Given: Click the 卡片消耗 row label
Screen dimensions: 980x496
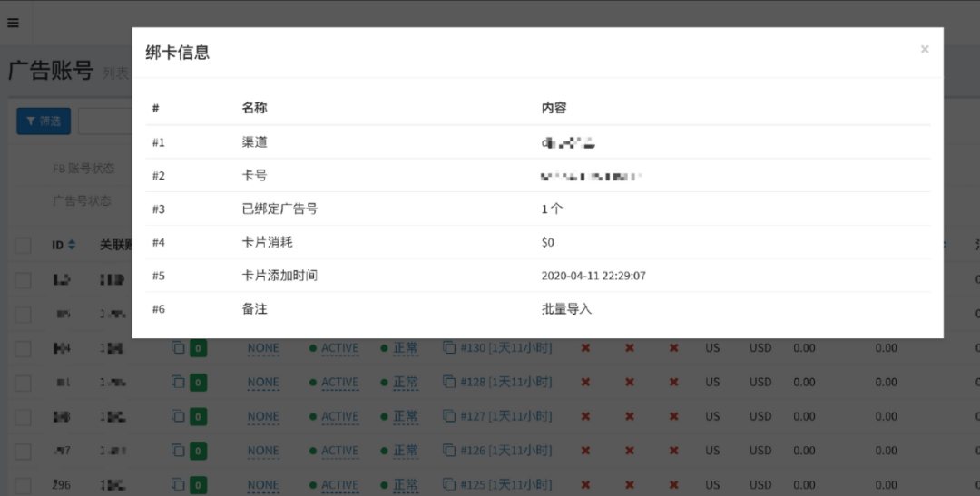Looking at the screenshot, I should pyautogui.click(x=267, y=242).
